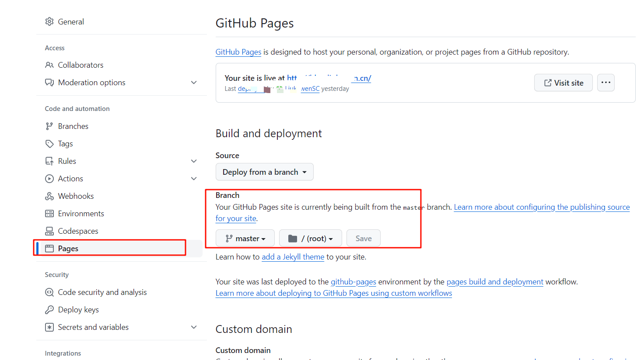This screenshot has height=360, width=644.
Task: Open the three-dots site options menu
Action: click(x=606, y=83)
